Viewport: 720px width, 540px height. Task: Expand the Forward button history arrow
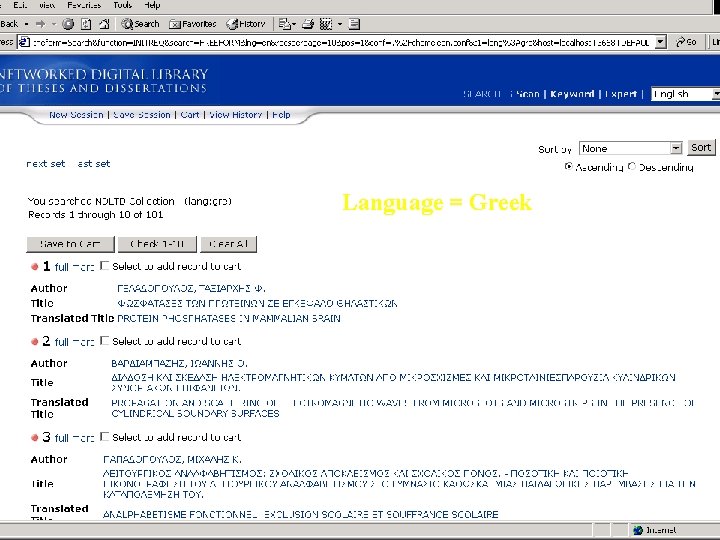(54, 24)
